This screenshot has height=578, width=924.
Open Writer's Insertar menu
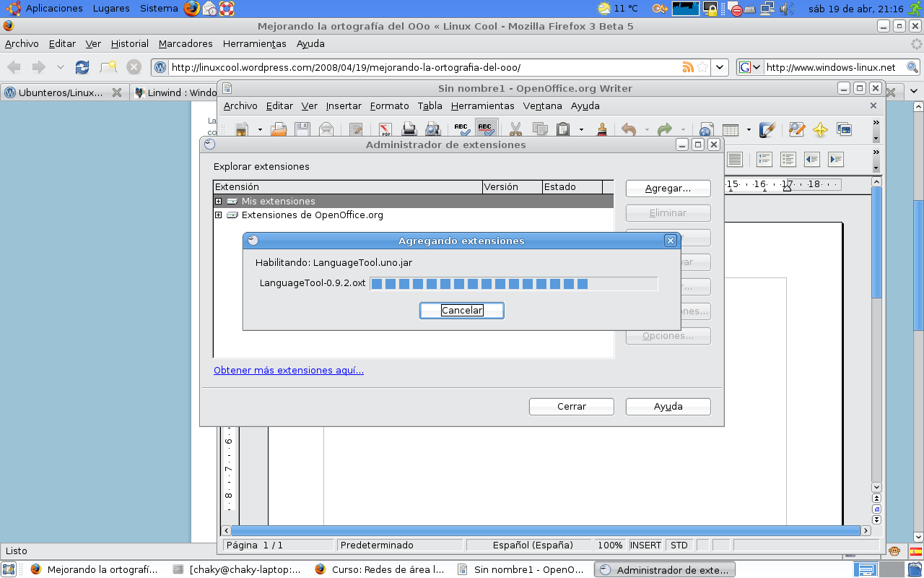coord(344,106)
